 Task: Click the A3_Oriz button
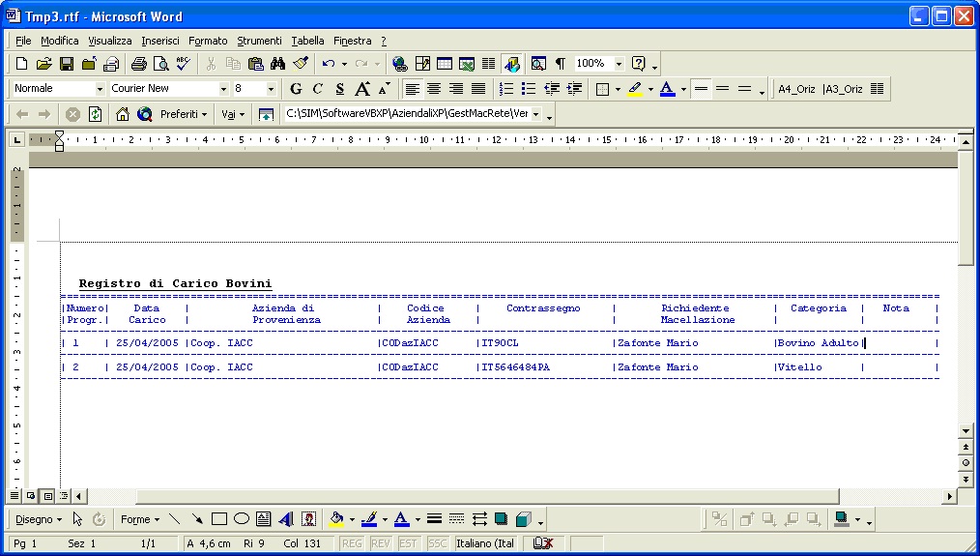843,89
